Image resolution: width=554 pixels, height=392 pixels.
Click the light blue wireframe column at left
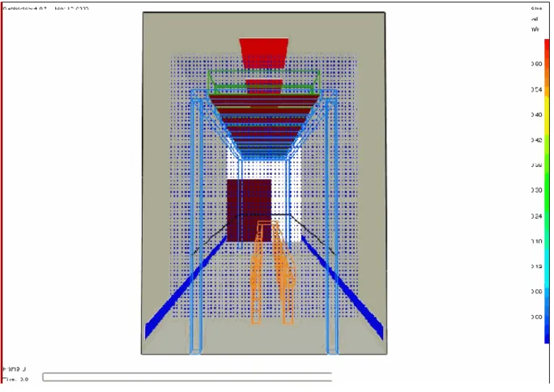[x=196, y=223]
